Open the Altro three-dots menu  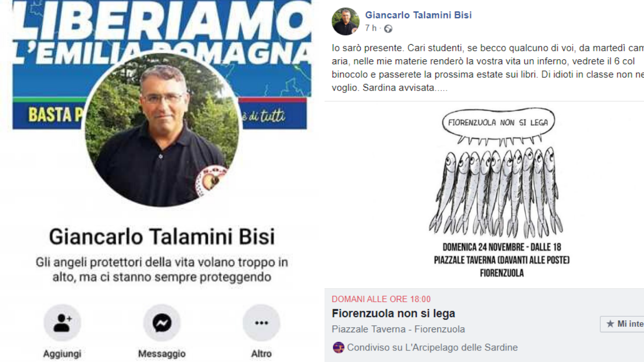pyautogui.click(x=262, y=323)
